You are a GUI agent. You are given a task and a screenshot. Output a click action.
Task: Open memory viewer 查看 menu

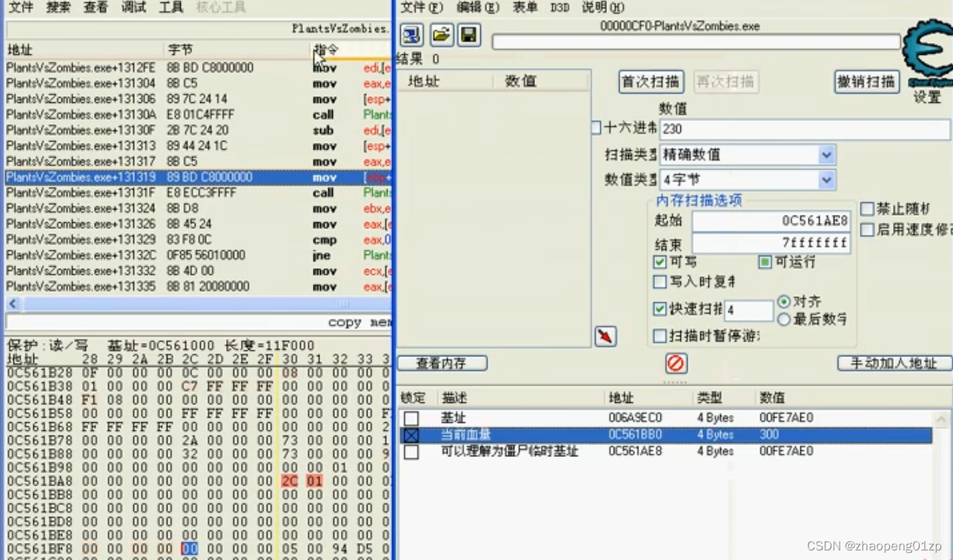[95, 7]
